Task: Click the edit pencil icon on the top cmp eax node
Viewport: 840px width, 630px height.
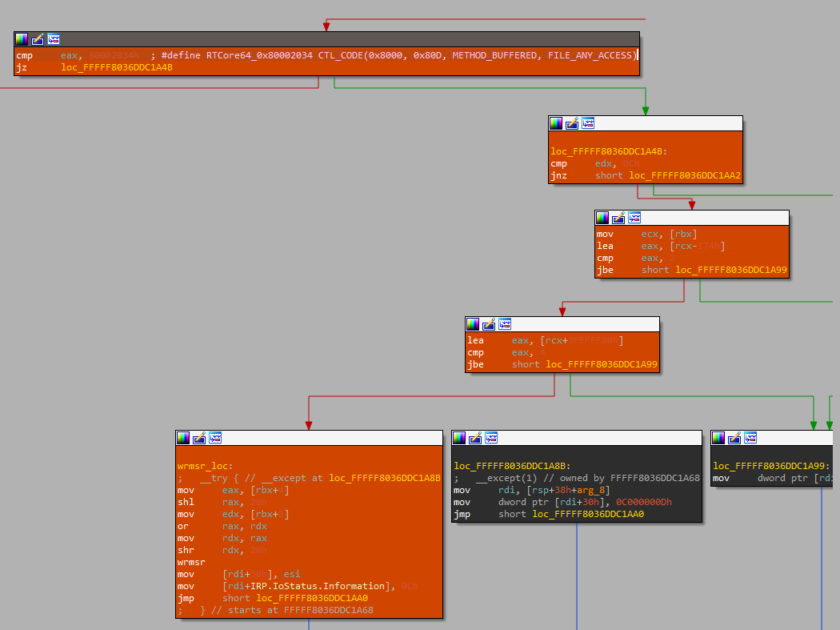Action: click(x=38, y=39)
